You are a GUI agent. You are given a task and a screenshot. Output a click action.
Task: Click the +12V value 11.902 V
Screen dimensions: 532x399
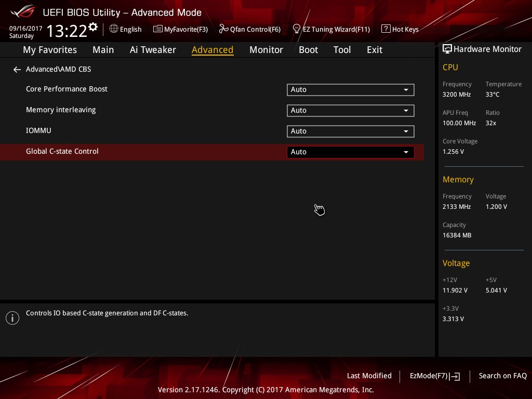click(455, 290)
